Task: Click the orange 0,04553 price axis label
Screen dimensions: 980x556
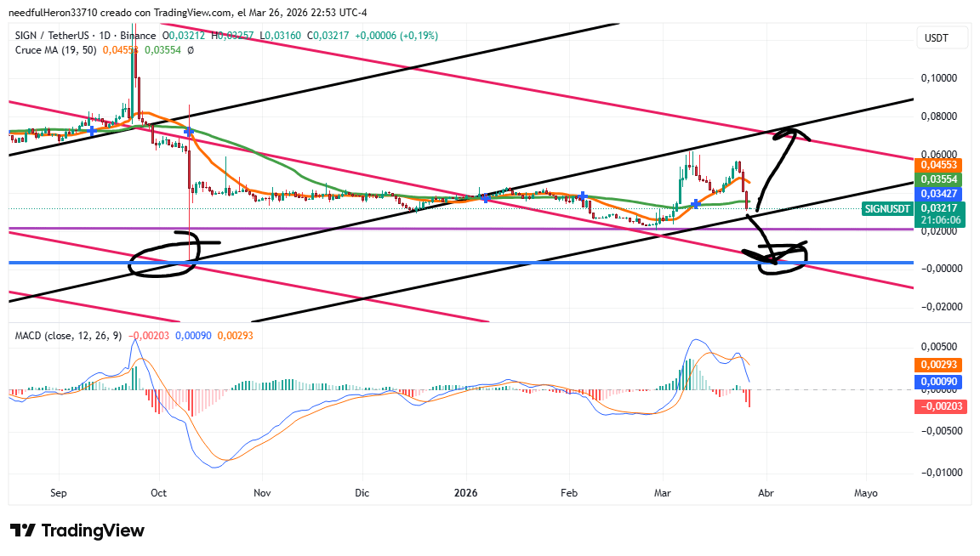Action: 939,165
